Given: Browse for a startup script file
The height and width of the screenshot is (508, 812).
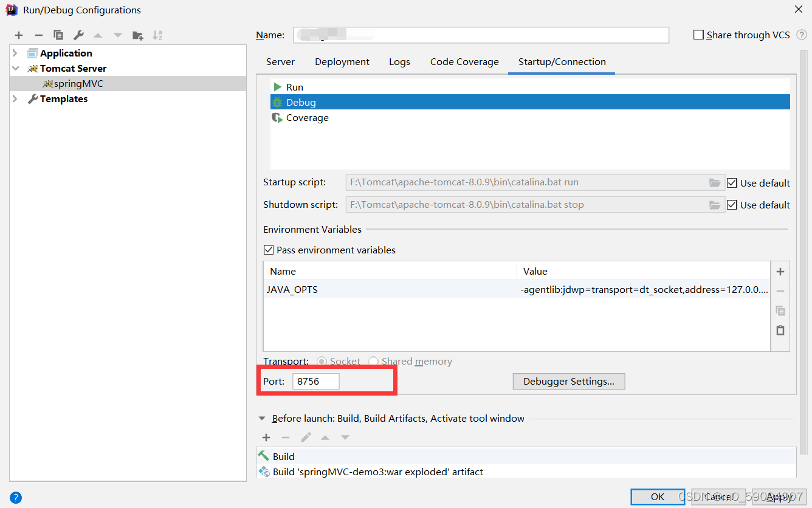Looking at the screenshot, I should 715,182.
